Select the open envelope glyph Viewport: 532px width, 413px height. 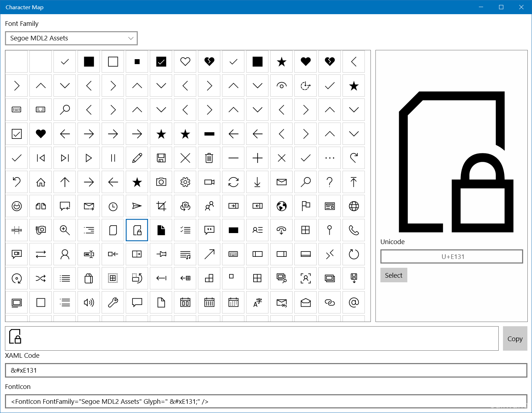(306, 302)
